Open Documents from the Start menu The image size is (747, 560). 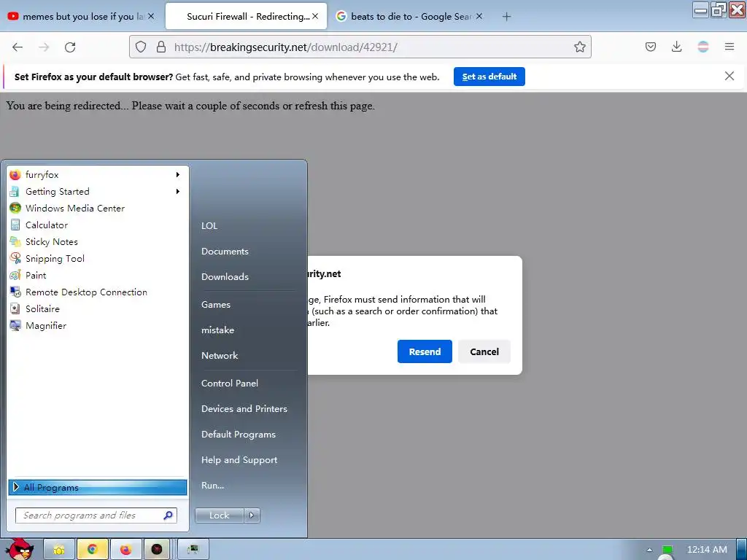coord(225,252)
